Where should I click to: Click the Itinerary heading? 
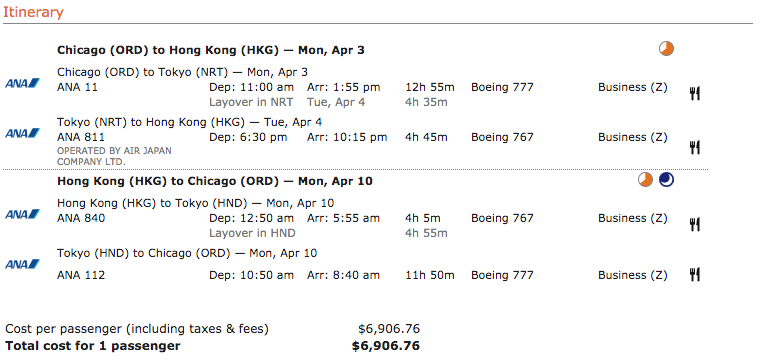(33, 12)
